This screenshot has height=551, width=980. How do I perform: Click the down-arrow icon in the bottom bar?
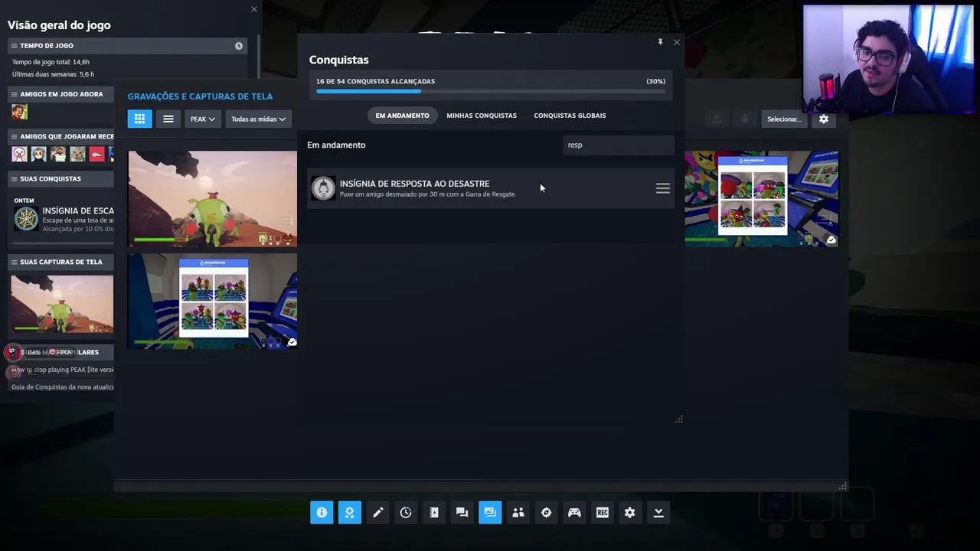pos(658,513)
